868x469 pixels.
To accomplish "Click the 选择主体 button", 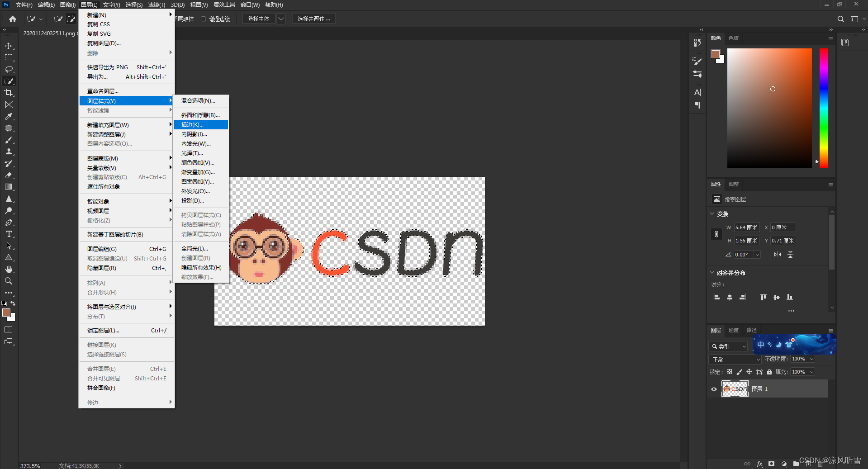I will pyautogui.click(x=259, y=19).
